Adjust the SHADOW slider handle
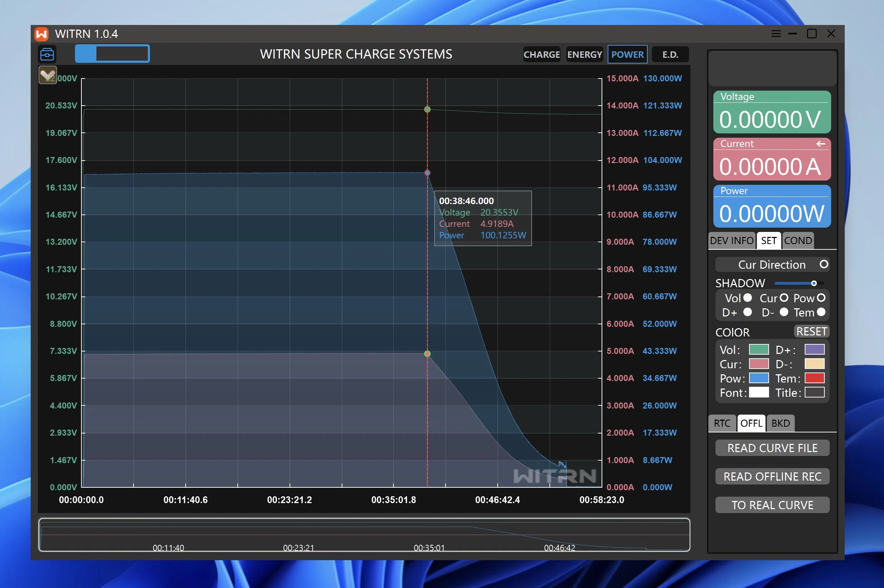Screen dimensions: 884x588 point(813,283)
